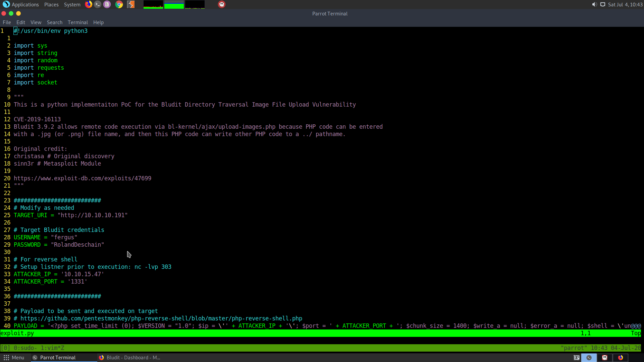
Task: Open the Burp Suite launcher icon
Action: tap(131, 4)
